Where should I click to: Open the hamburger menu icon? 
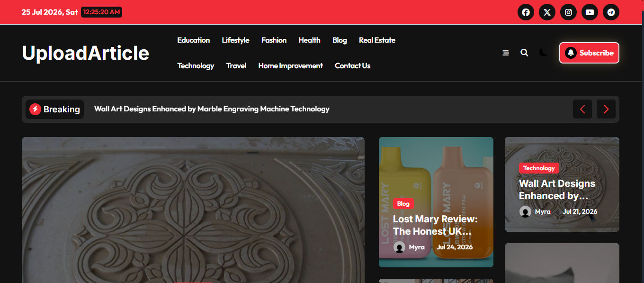(506, 53)
